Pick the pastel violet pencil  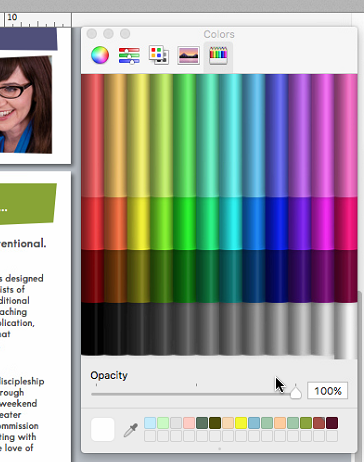tap(299, 135)
